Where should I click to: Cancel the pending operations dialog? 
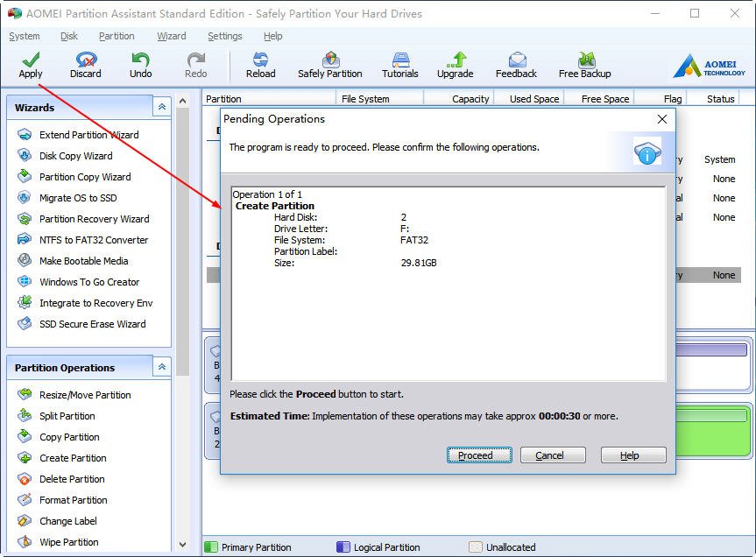[553, 455]
